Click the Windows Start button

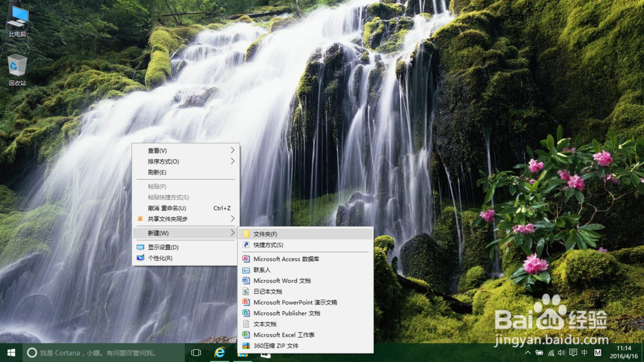tap(11, 352)
